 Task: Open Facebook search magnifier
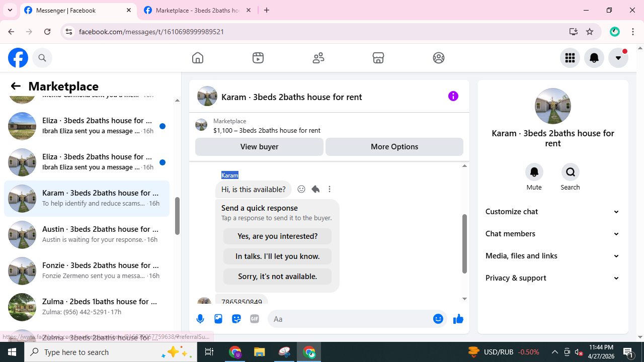click(42, 58)
